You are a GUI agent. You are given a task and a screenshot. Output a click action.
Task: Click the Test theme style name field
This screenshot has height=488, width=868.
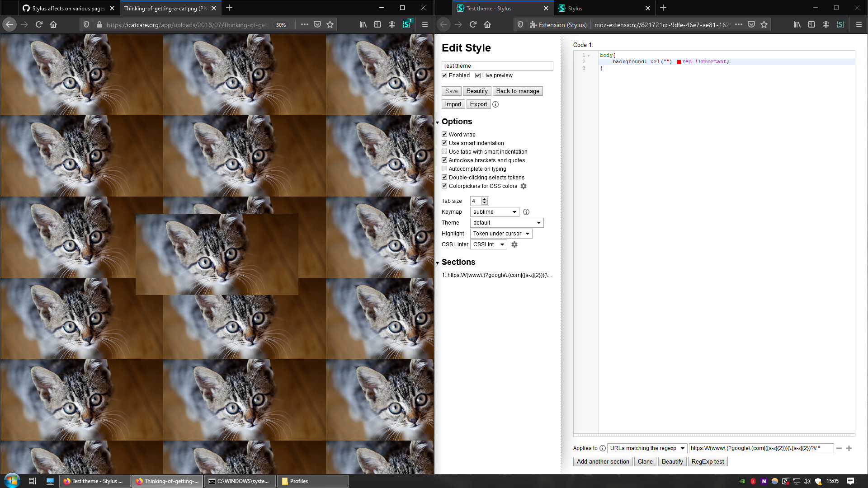pos(497,66)
